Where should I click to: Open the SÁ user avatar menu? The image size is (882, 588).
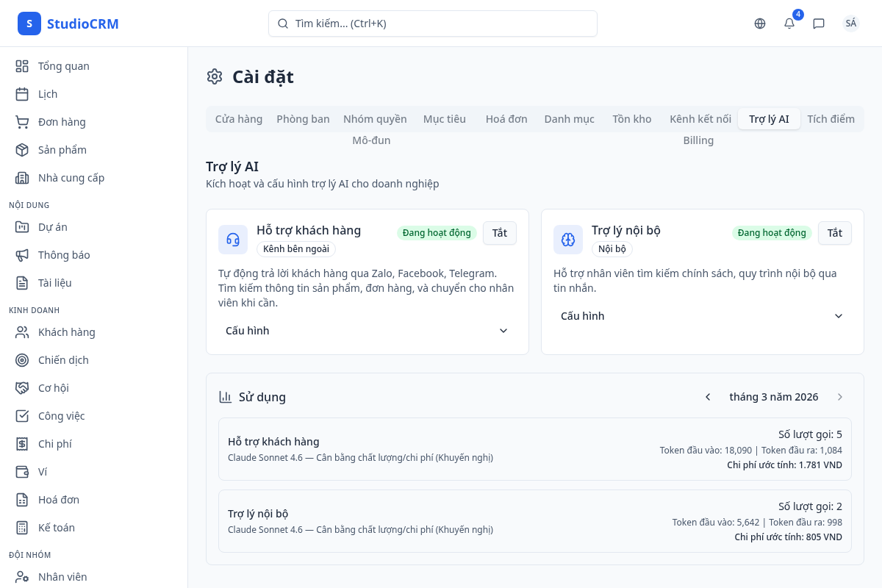[850, 24]
